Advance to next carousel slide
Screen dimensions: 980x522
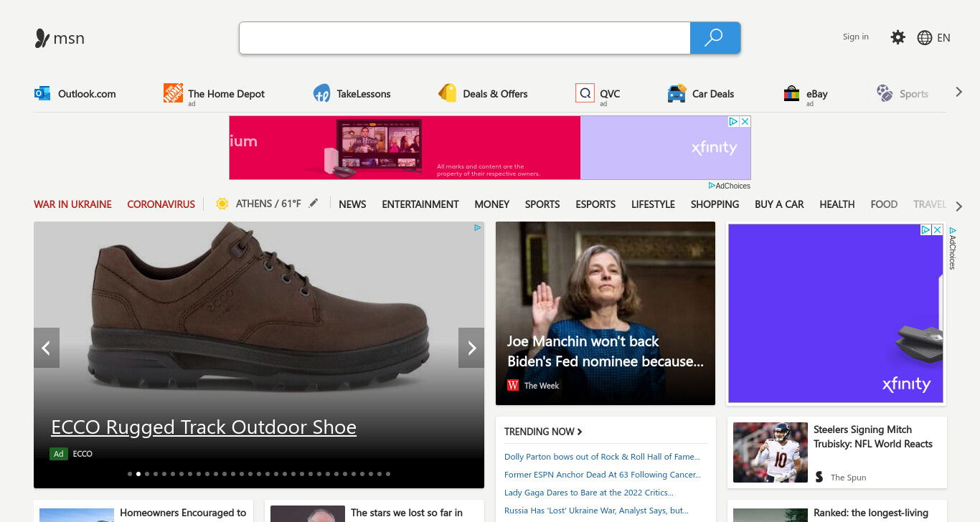pyautogui.click(x=471, y=348)
